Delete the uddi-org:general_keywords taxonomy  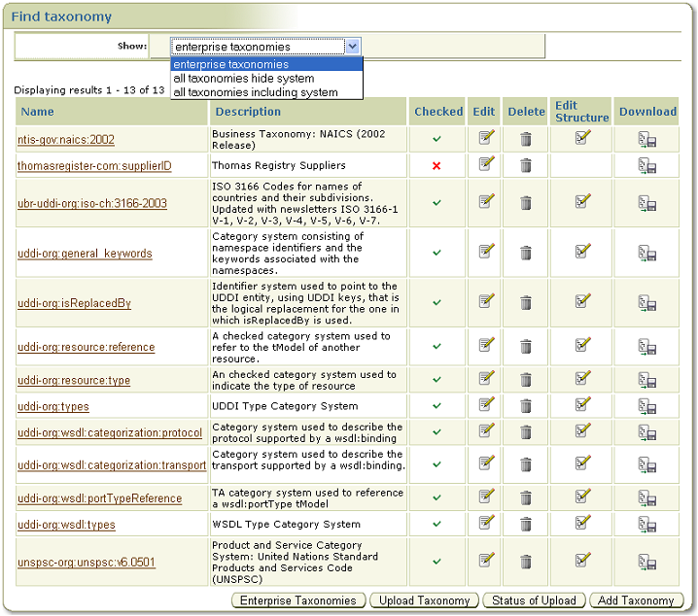pos(526,253)
